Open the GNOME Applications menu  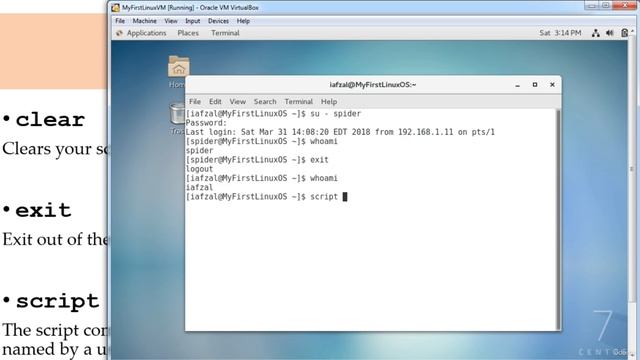pos(147,33)
